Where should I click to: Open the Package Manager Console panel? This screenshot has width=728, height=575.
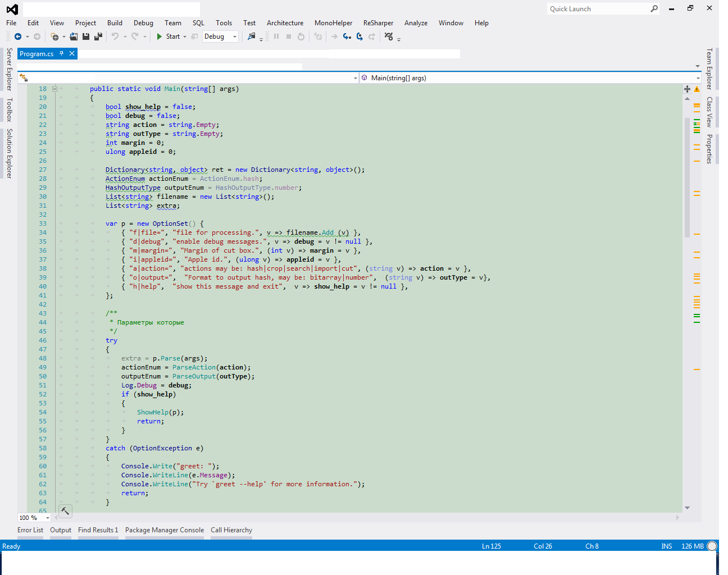pos(165,530)
